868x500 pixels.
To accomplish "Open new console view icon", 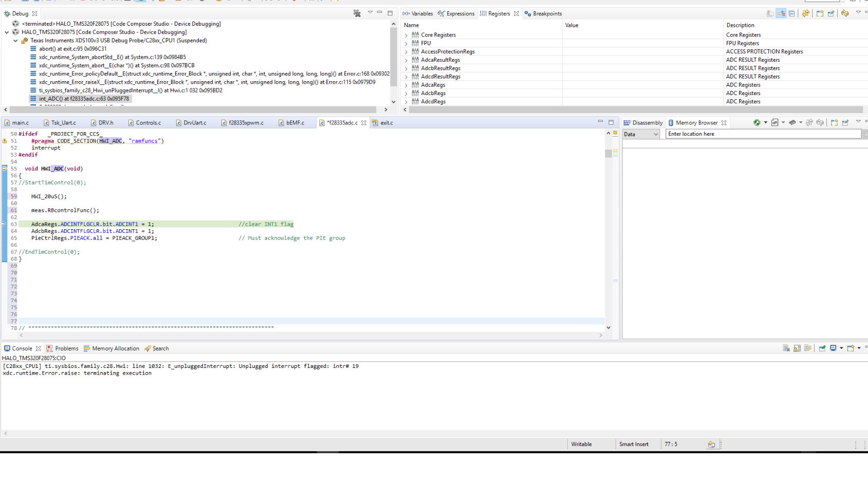I will [x=851, y=348].
